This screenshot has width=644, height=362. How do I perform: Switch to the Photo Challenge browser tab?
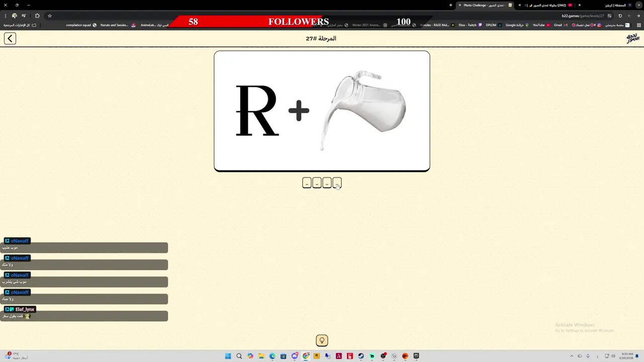pos(486,5)
